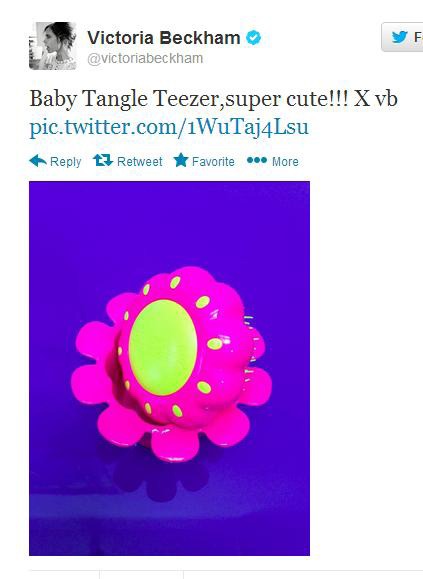Click the Reply arrow icon
This screenshot has width=423, height=579.
point(38,161)
